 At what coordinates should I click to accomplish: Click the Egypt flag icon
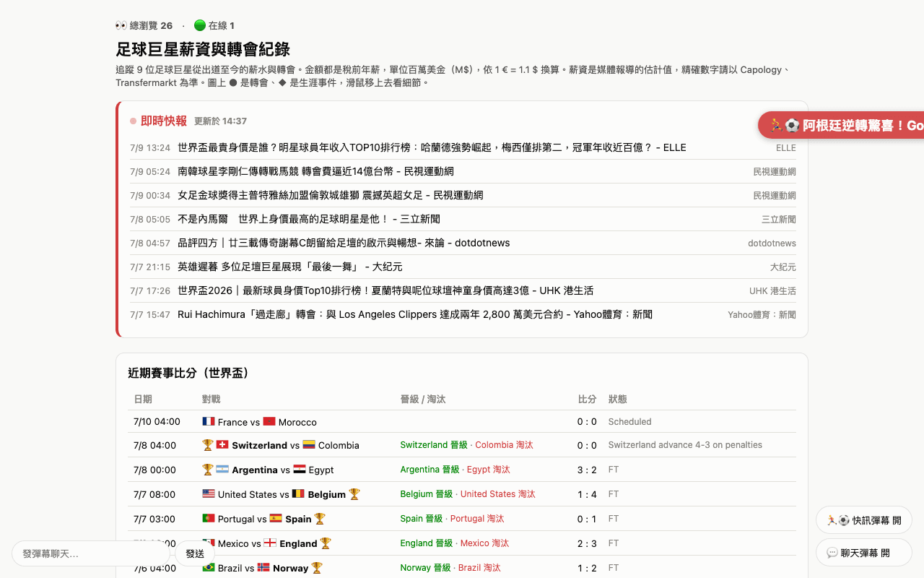pyautogui.click(x=300, y=469)
